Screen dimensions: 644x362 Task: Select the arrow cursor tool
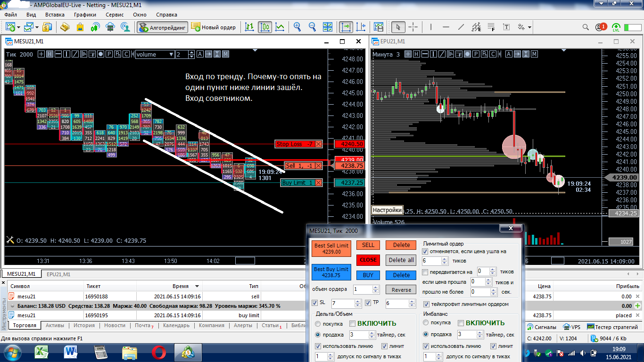pos(398,27)
